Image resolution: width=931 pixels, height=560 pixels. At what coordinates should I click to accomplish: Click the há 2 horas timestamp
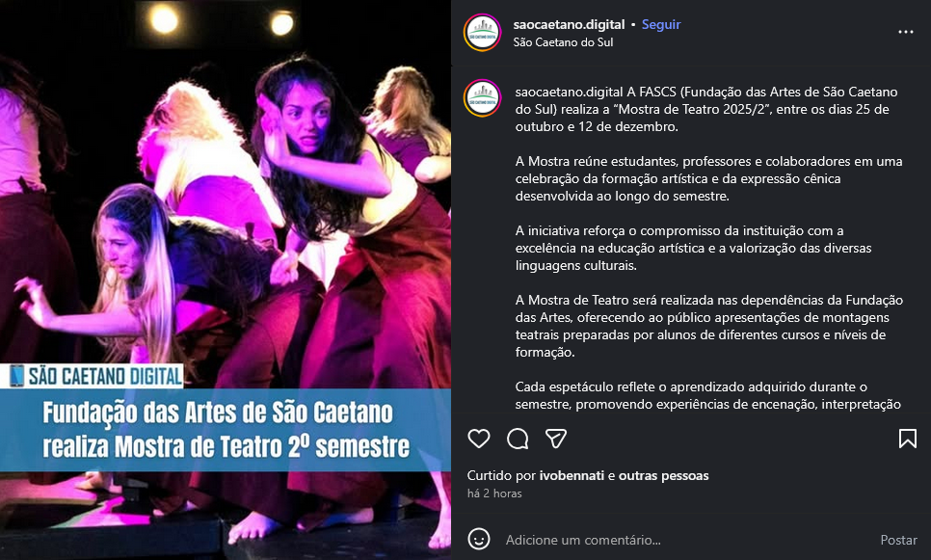(494, 493)
